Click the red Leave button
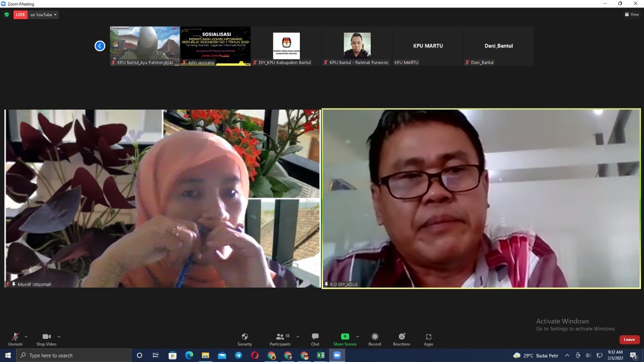Image resolution: width=644 pixels, height=362 pixels. tap(629, 339)
